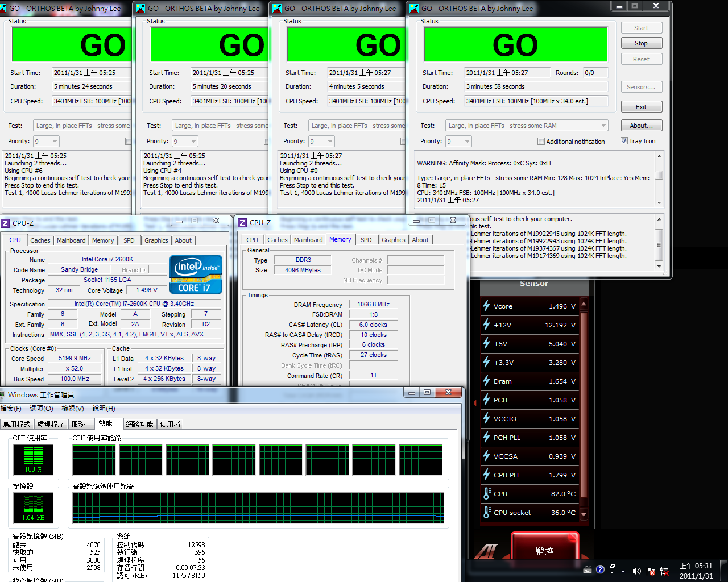Click the CPU-Z title icon of memory window
The image size is (728, 582).
[x=242, y=223]
